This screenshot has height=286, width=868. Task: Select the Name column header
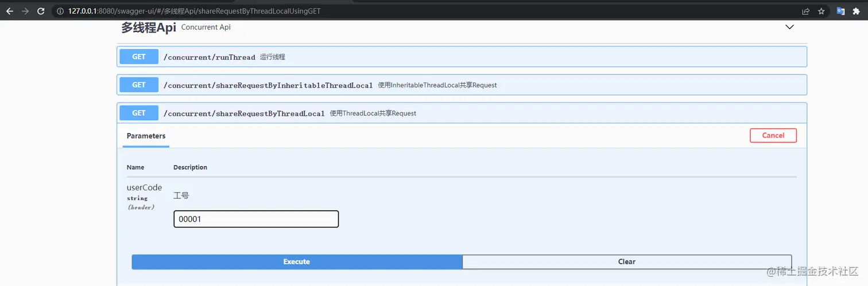click(135, 167)
